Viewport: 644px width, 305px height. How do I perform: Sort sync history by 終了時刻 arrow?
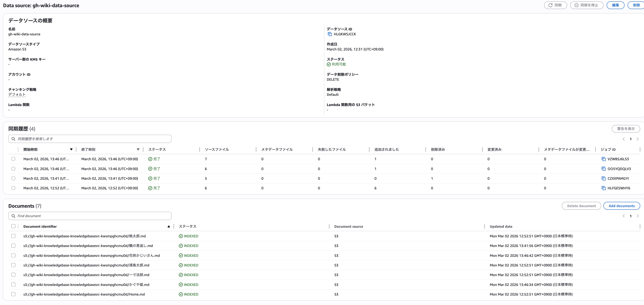(x=138, y=149)
